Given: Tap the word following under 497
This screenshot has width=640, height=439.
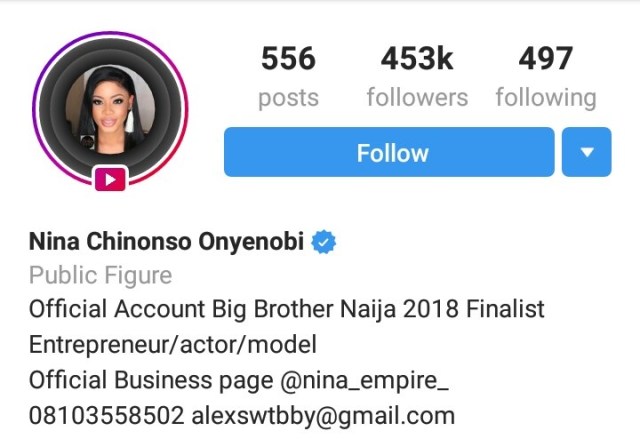Looking at the screenshot, I should [x=546, y=98].
